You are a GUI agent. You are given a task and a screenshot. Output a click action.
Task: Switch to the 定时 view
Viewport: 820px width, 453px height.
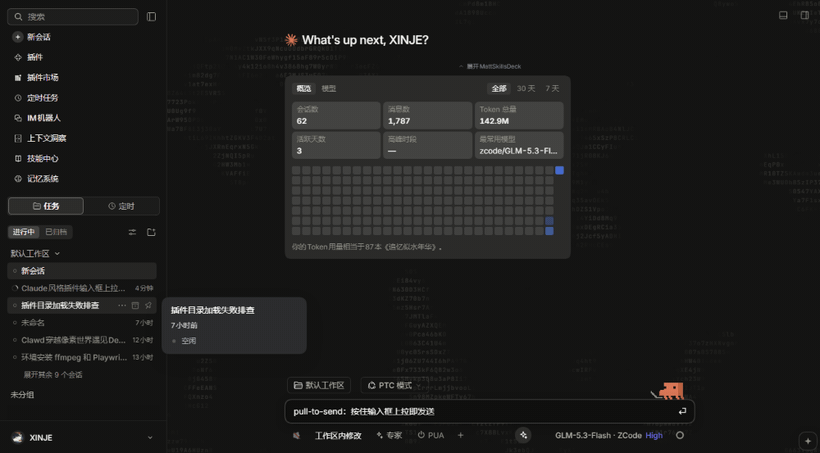pos(121,206)
